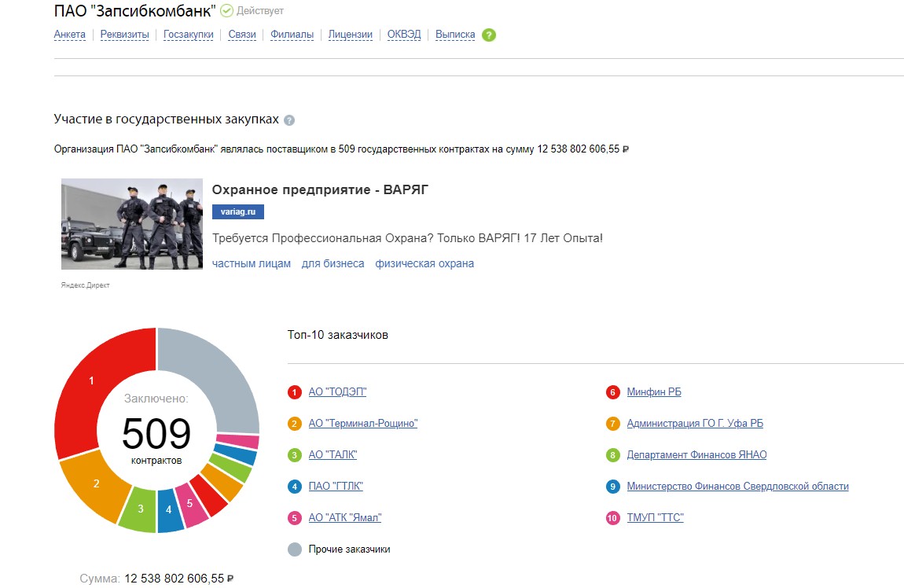Click the gray Прочие заказчики legend marker
The image size is (904, 588).
(x=295, y=549)
